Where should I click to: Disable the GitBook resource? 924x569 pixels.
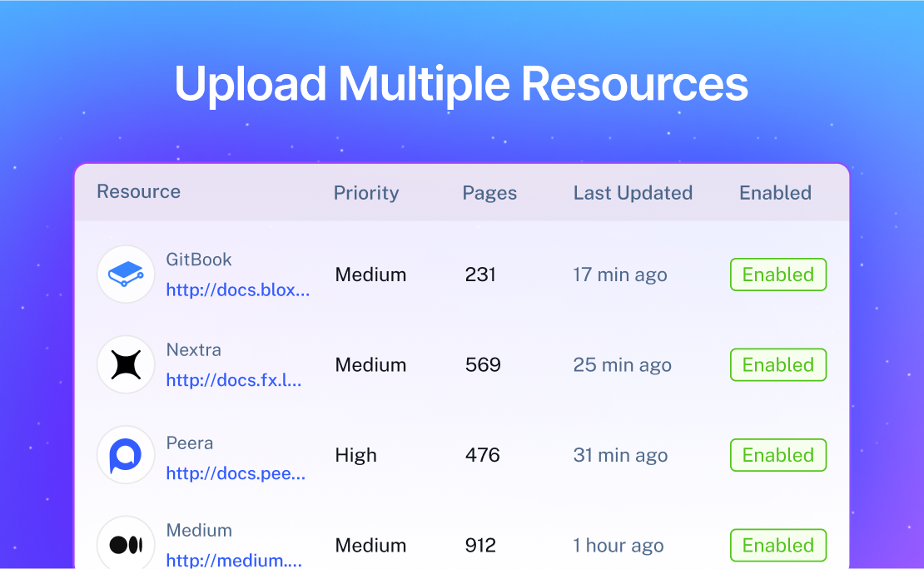[777, 275]
